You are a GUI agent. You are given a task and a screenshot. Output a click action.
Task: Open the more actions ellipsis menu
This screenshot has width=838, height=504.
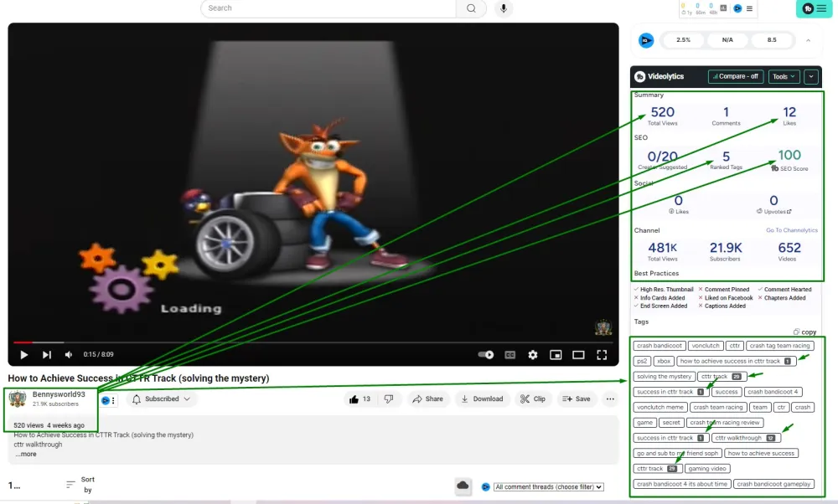(610, 399)
